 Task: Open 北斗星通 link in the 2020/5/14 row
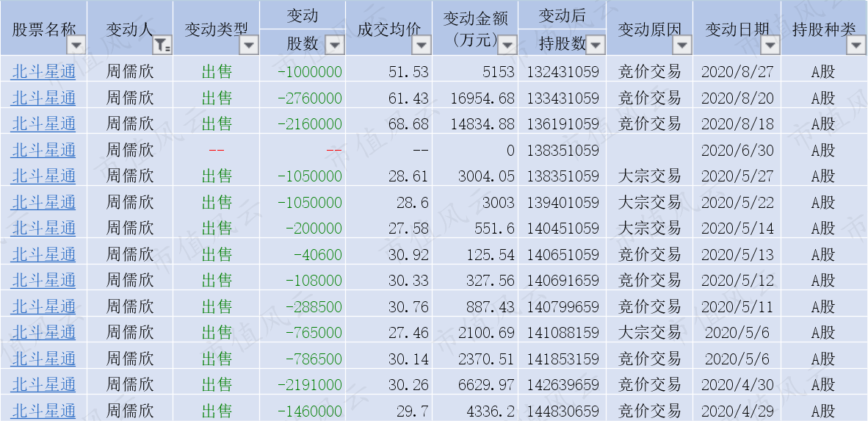click(43, 229)
